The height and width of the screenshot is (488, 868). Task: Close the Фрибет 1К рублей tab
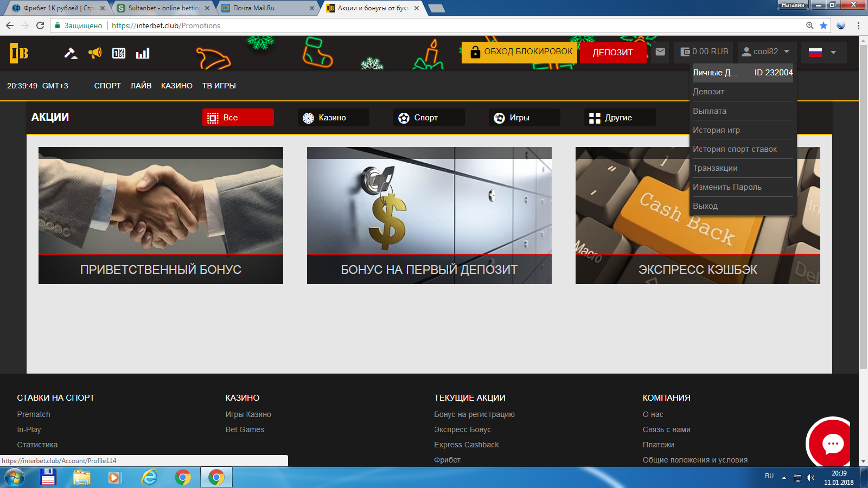point(103,8)
